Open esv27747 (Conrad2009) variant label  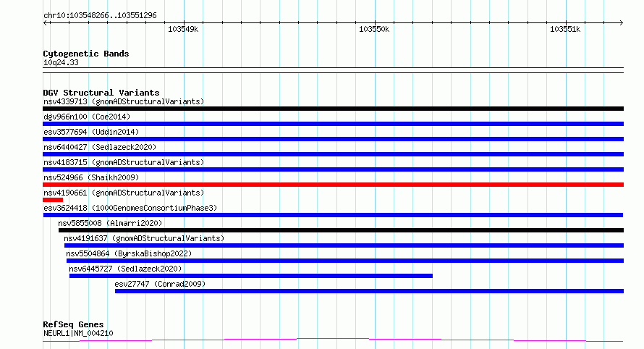[x=160, y=284]
